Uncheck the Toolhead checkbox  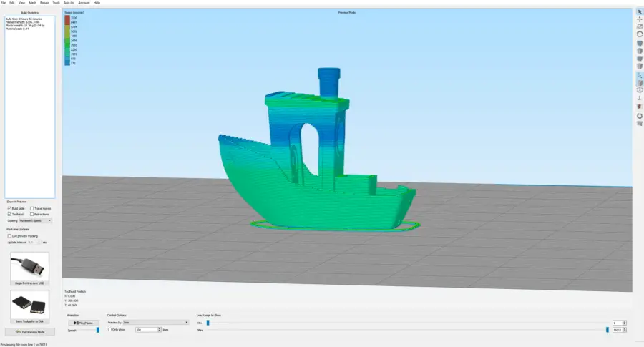tap(9, 215)
